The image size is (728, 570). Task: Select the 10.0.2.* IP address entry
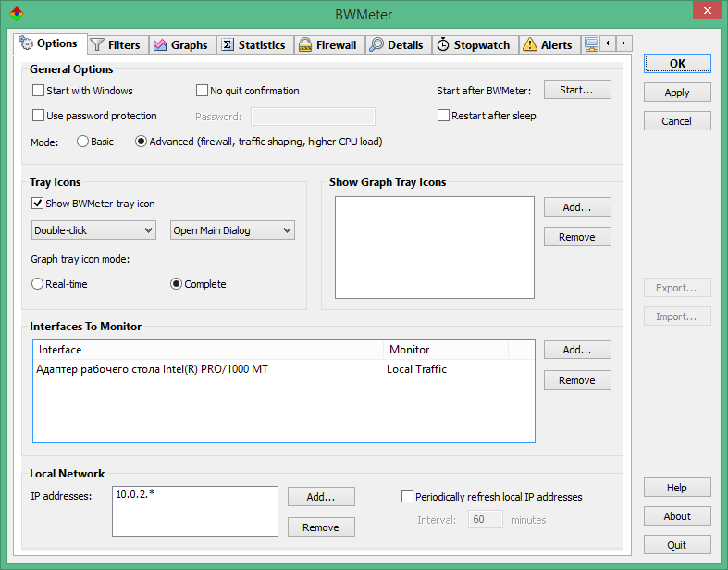135,494
